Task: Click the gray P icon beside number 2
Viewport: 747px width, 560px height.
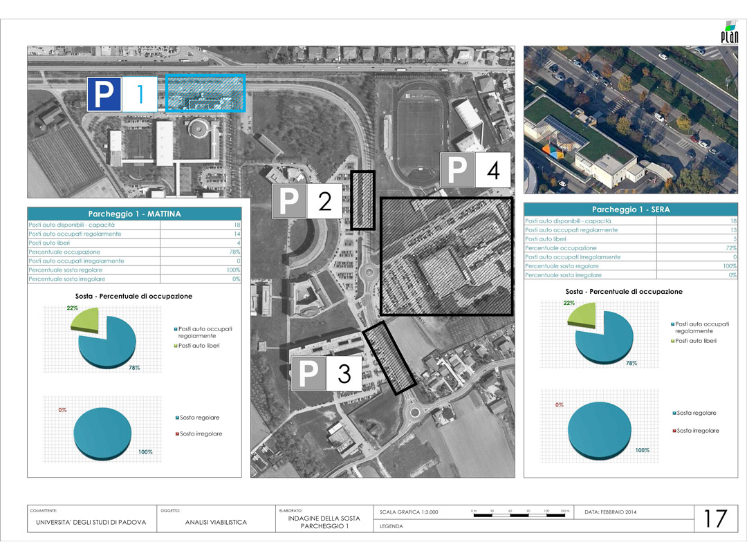Action: tap(290, 202)
